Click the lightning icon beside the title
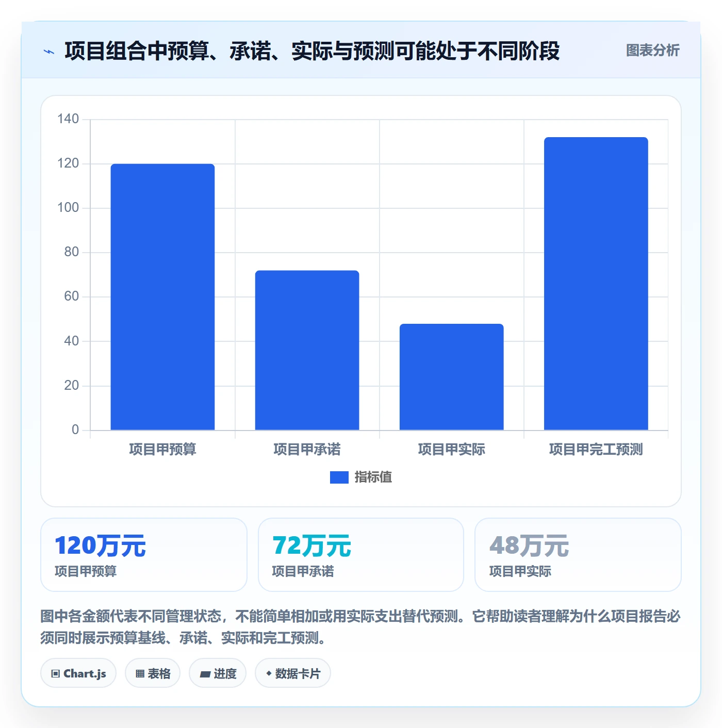The image size is (722, 728). (49, 52)
